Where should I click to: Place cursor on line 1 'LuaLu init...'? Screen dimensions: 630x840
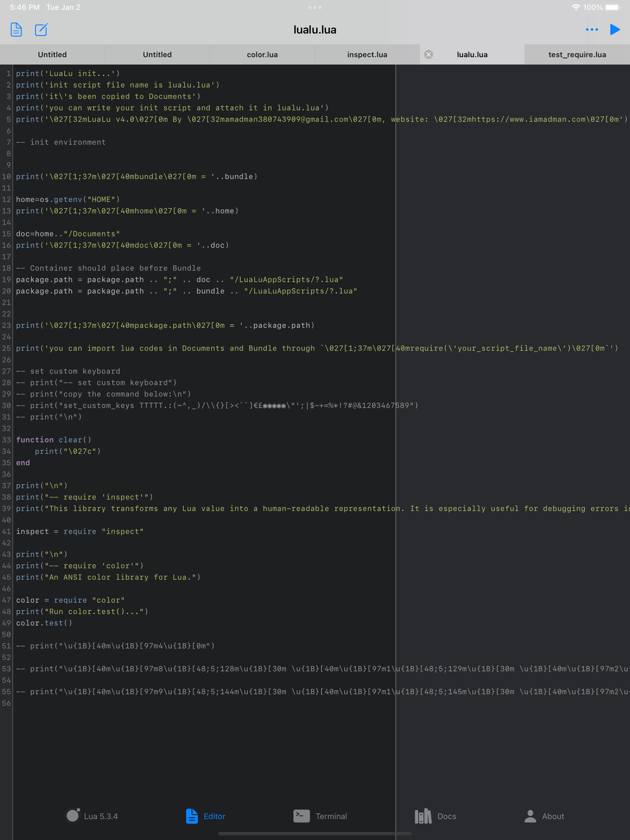68,73
